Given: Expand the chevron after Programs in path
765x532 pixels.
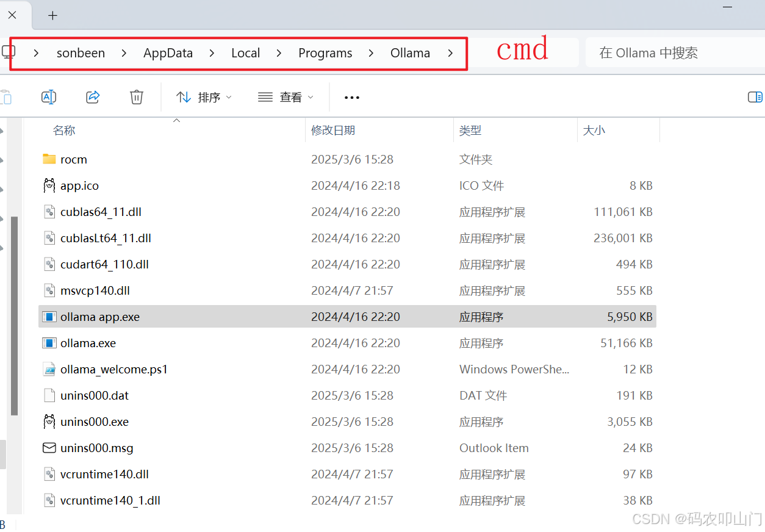Looking at the screenshot, I should click(371, 53).
